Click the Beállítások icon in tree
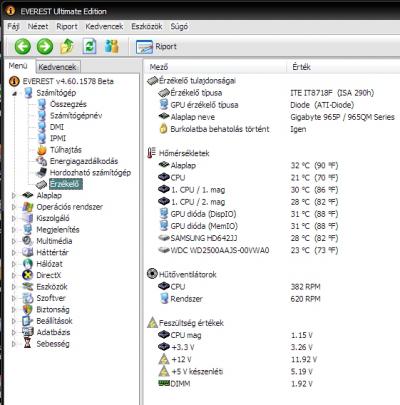400x405 pixels. tap(27, 321)
